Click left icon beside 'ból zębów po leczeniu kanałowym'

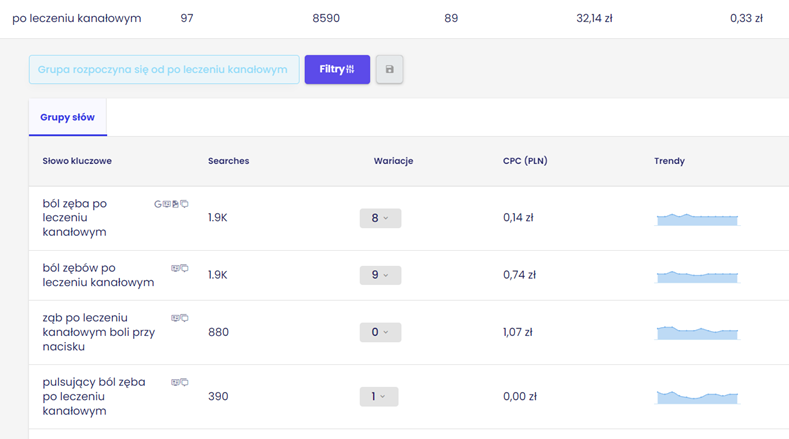[175, 268]
